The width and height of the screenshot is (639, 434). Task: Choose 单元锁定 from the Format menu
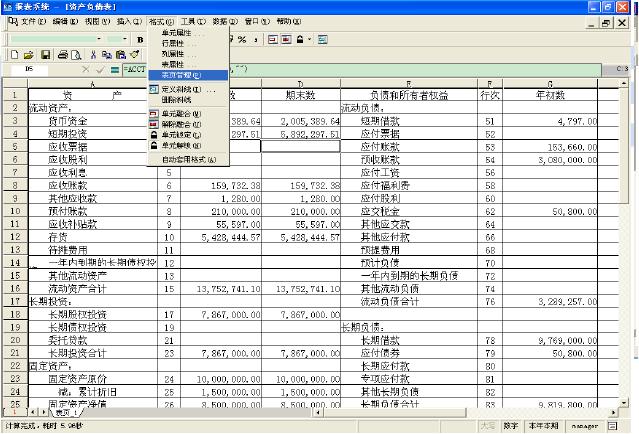pyautogui.click(x=188, y=135)
